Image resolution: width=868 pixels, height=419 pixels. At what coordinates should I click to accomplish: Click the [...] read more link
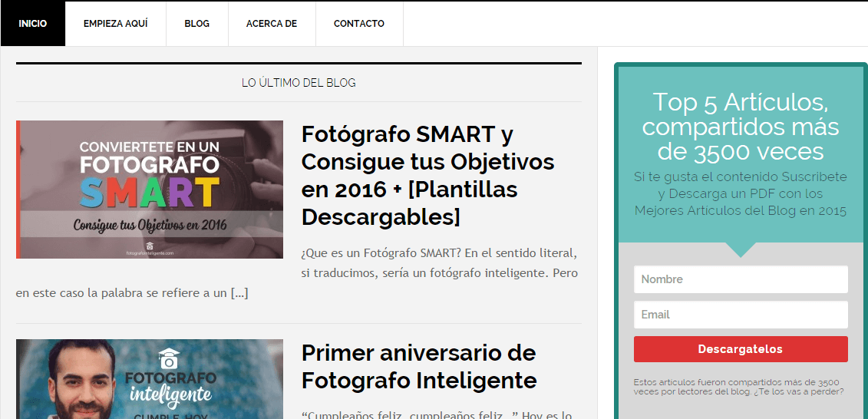[239, 293]
